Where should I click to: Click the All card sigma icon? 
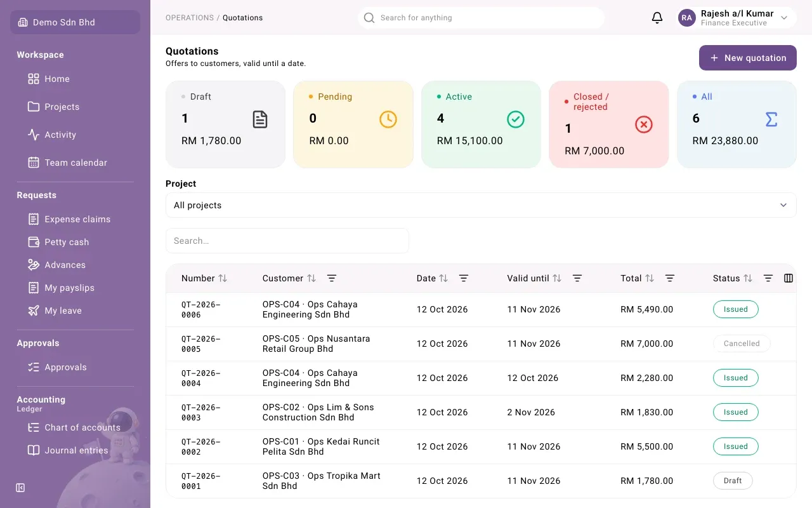pos(771,119)
